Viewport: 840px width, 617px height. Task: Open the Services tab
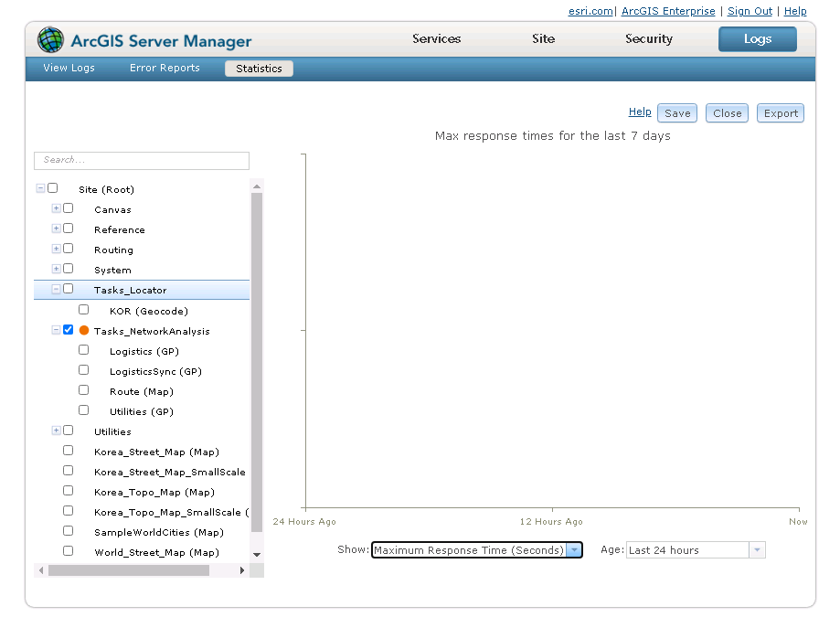point(437,38)
